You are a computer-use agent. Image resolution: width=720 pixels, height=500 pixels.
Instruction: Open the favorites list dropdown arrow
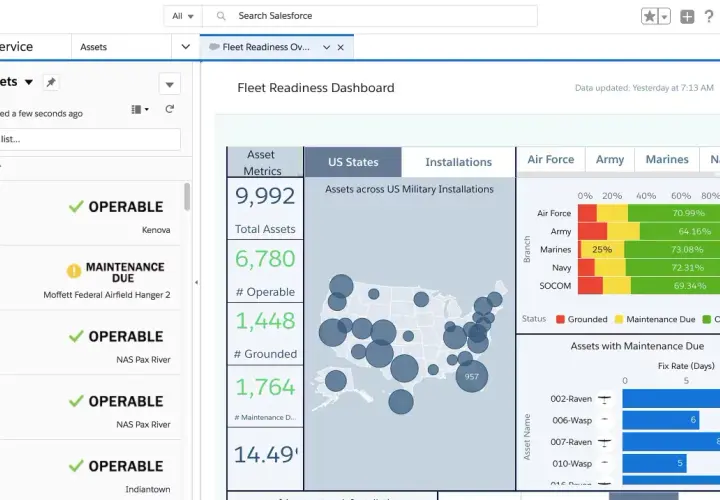664,17
